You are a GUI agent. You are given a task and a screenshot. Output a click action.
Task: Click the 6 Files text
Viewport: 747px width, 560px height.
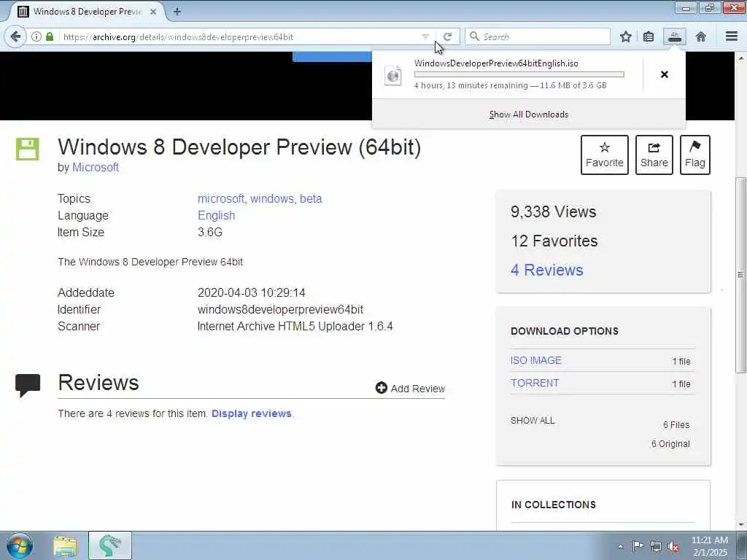pyautogui.click(x=676, y=425)
